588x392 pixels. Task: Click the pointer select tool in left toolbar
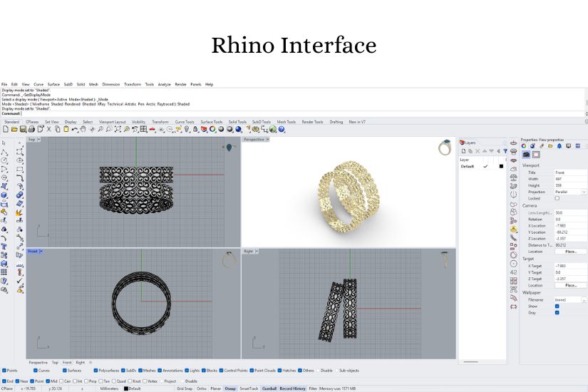pos(4,143)
